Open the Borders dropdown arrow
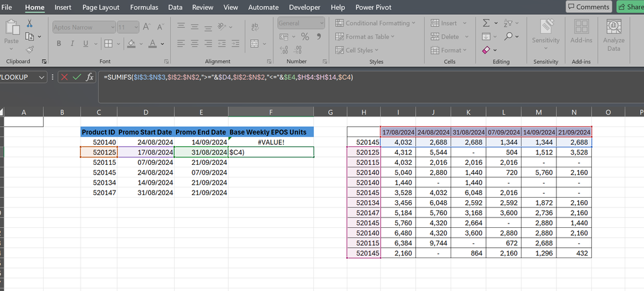Screen dimensions: 644x291 (x=117, y=44)
